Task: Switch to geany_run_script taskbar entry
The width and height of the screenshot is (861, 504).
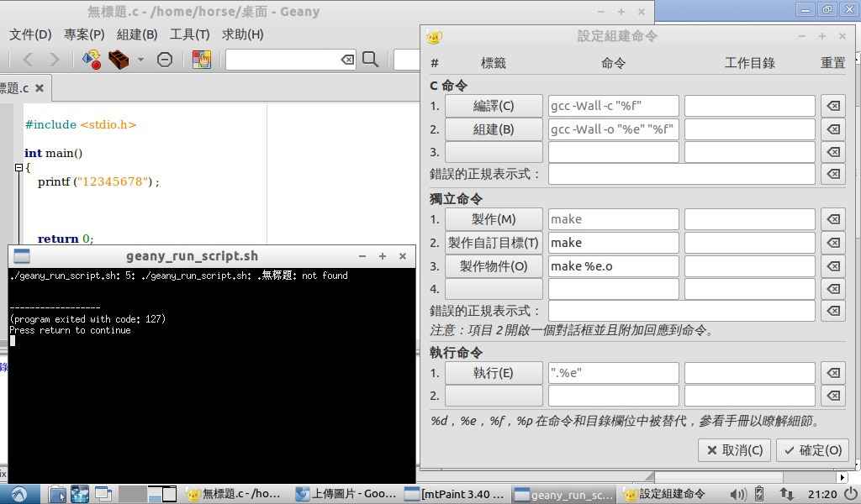Action: [x=563, y=494]
